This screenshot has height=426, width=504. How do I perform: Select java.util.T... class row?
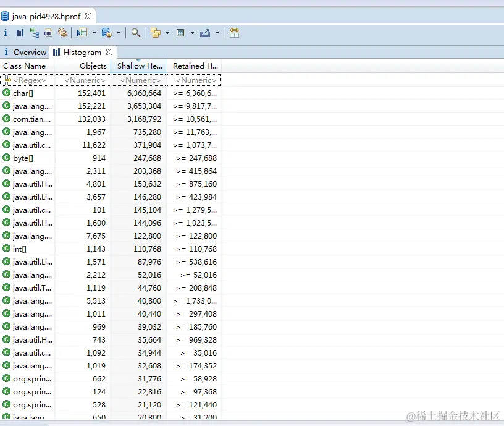click(x=111, y=288)
